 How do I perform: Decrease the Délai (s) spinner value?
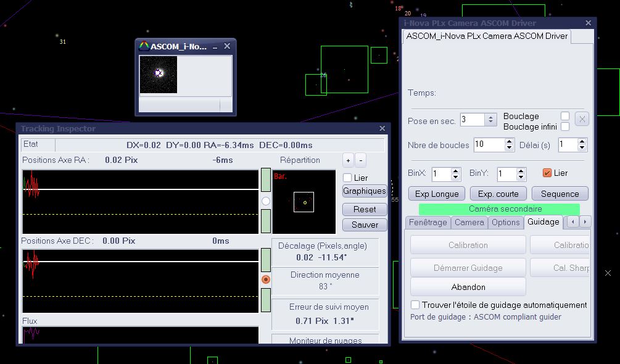[x=582, y=148]
